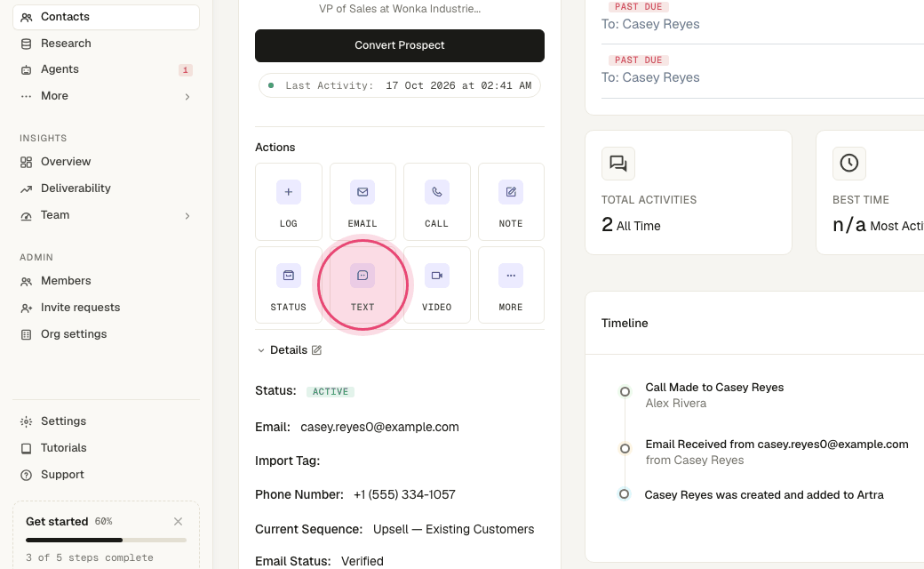The width and height of the screenshot is (924, 569).
Task: Click the Team gauge icon
Action: tap(26, 216)
